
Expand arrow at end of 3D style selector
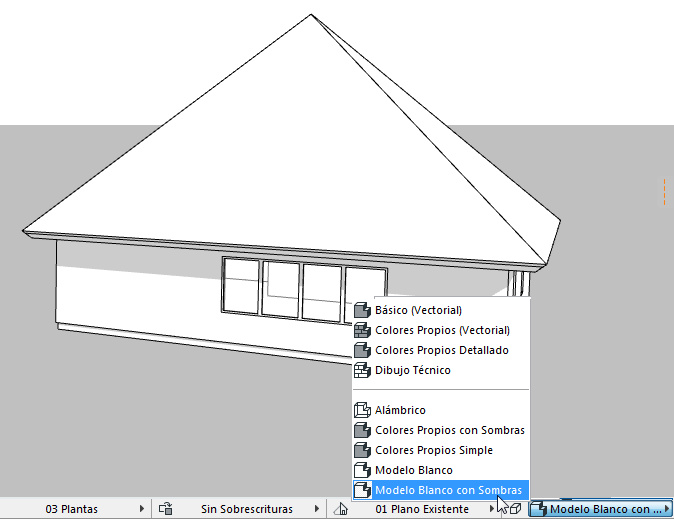pos(667,509)
